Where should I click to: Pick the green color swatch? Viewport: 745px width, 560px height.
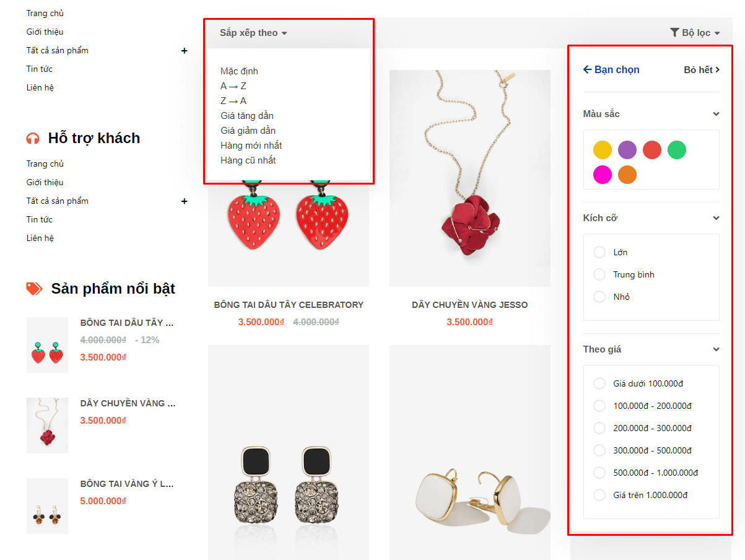[x=677, y=150]
